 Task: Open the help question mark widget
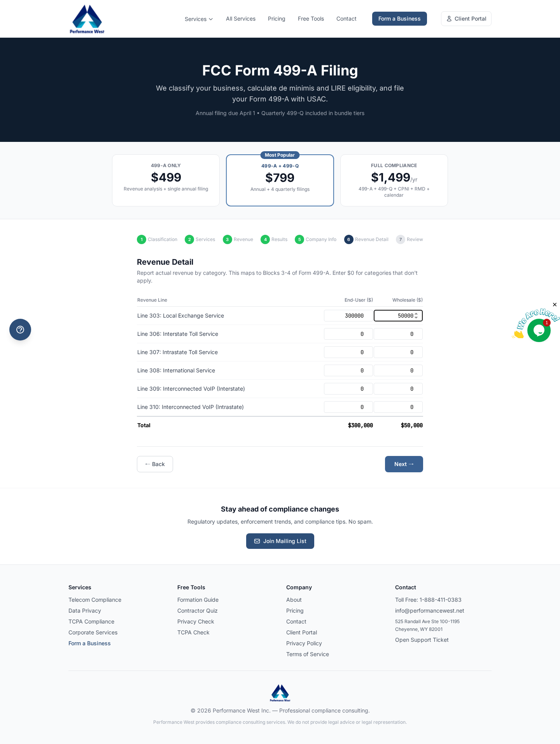tap(20, 330)
